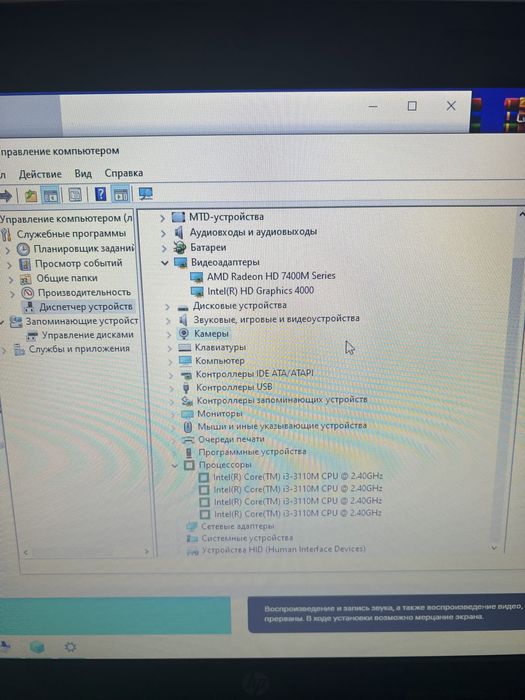Expand the MTD-устройства category
Viewport: 525px width, 700px height.
tap(162, 218)
